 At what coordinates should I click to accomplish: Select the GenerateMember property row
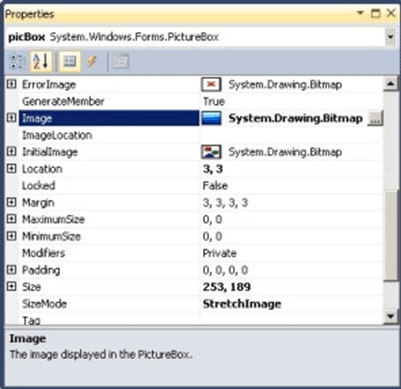point(201,101)
